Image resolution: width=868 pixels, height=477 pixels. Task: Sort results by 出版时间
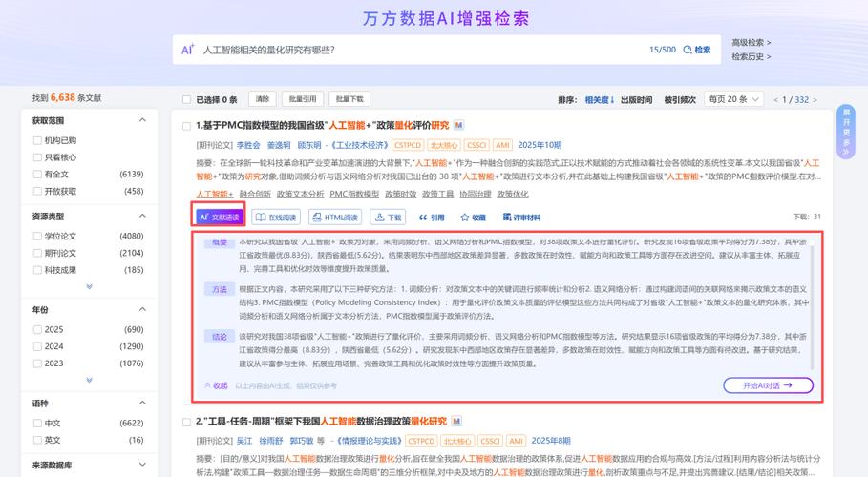636,99
